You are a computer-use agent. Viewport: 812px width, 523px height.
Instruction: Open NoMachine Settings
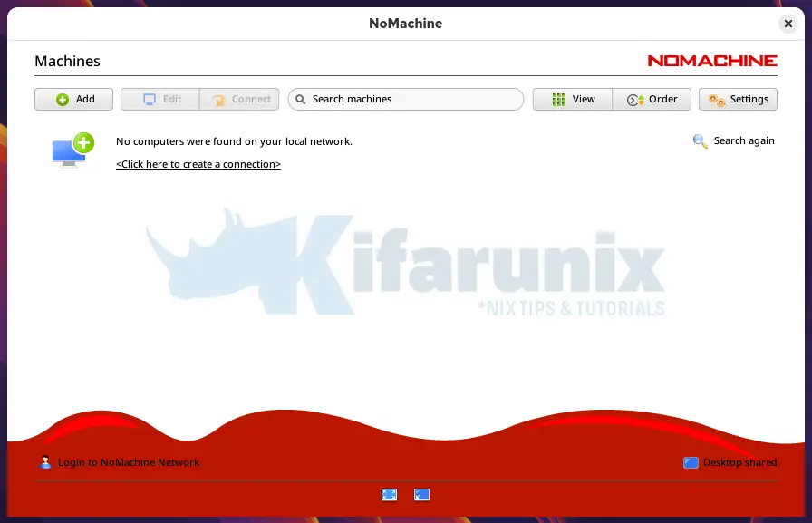click(738, 100)
